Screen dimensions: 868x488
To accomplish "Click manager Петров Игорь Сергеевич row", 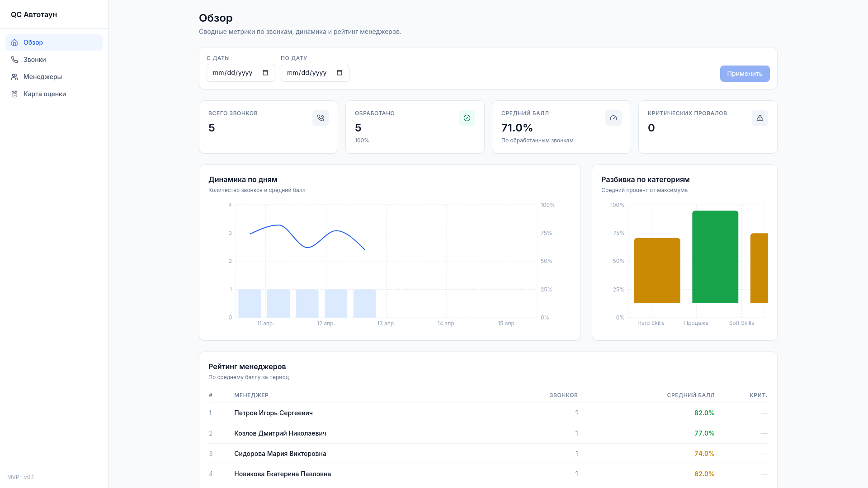I will coord(274,413).
